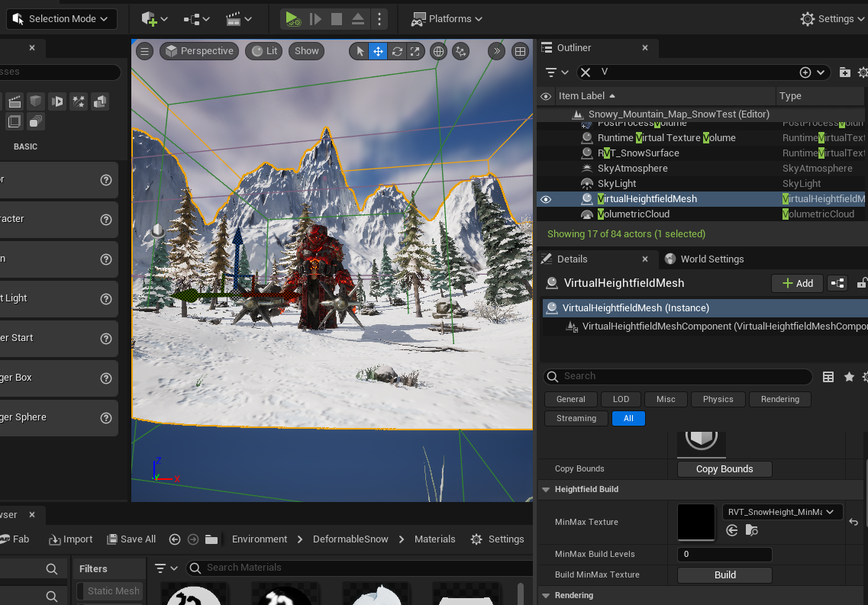Filter Details by Physics category
The width and height of the screenshot is (868, 605).
718,399
